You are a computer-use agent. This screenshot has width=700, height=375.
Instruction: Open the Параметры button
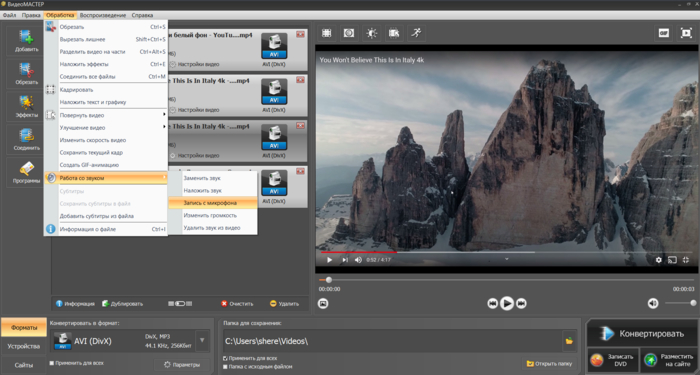coord(182,365)
